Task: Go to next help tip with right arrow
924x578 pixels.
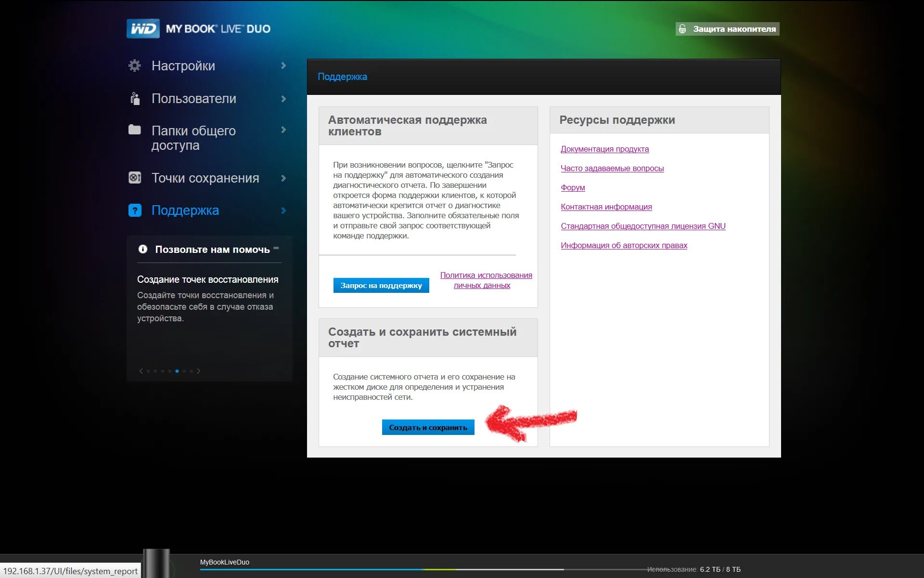Action: 198,371
